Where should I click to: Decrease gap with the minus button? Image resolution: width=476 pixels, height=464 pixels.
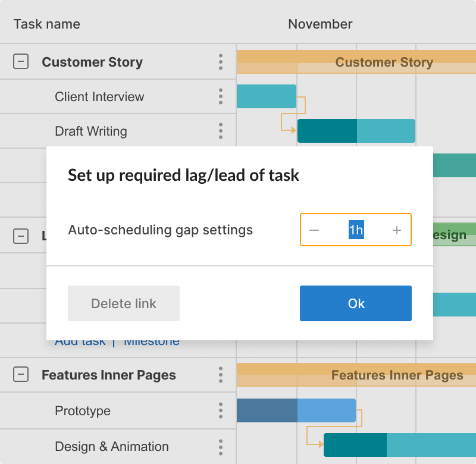[x=315, y=230]
